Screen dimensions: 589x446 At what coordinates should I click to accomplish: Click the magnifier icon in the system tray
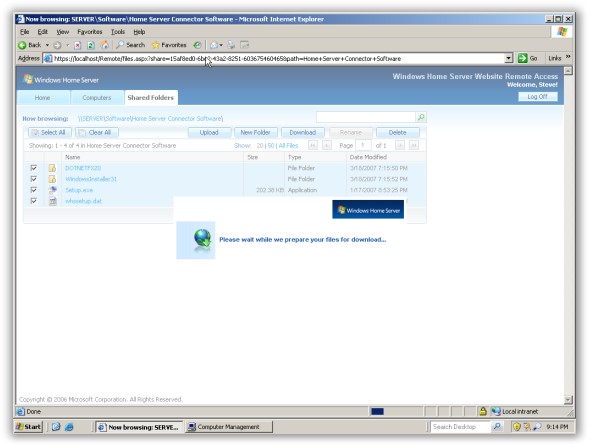coord(538,427)
